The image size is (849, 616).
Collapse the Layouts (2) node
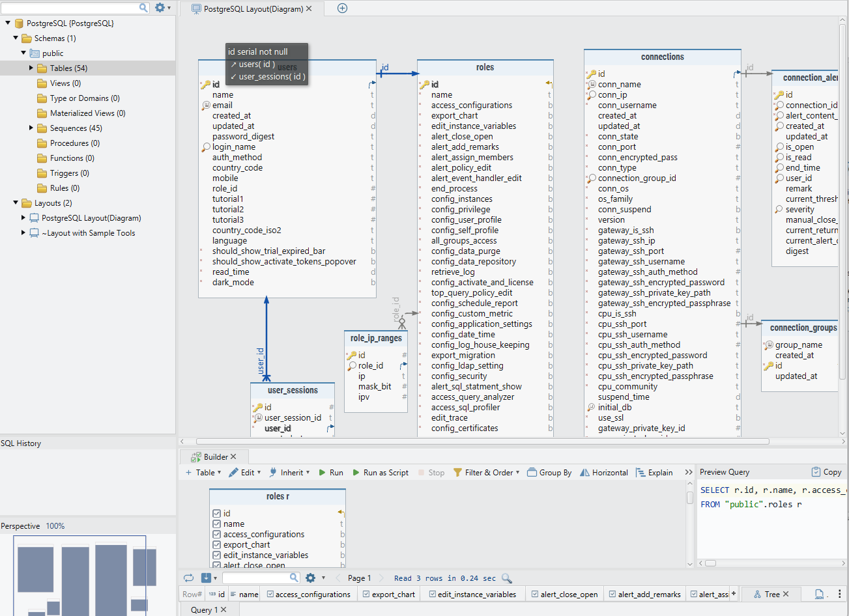(x=16, y=203)
